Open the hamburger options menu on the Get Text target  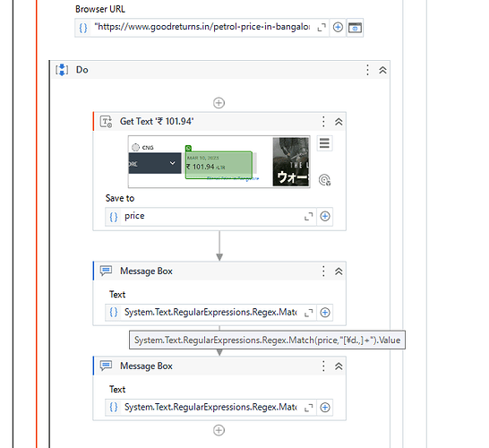coord(324,143)
